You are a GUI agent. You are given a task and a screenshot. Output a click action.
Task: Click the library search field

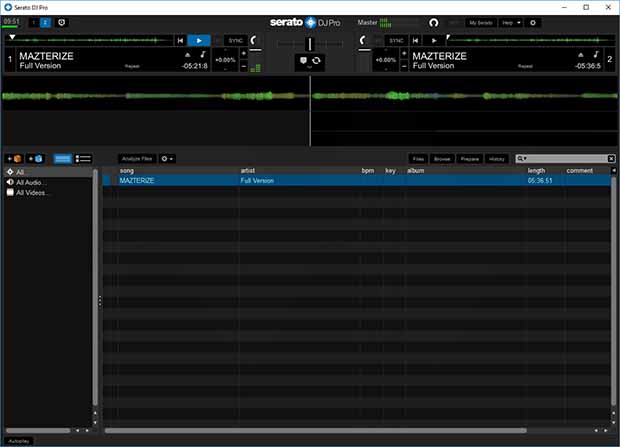[x=566, y=159]
